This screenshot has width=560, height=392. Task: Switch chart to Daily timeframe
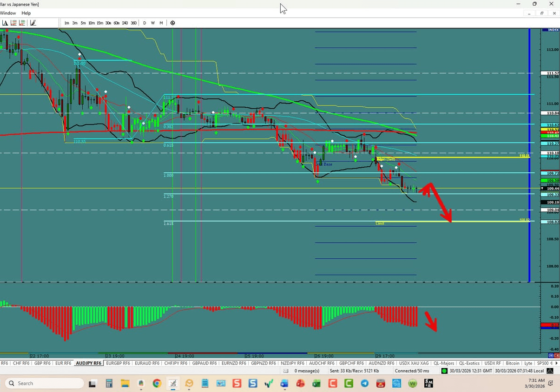(144, 22)
